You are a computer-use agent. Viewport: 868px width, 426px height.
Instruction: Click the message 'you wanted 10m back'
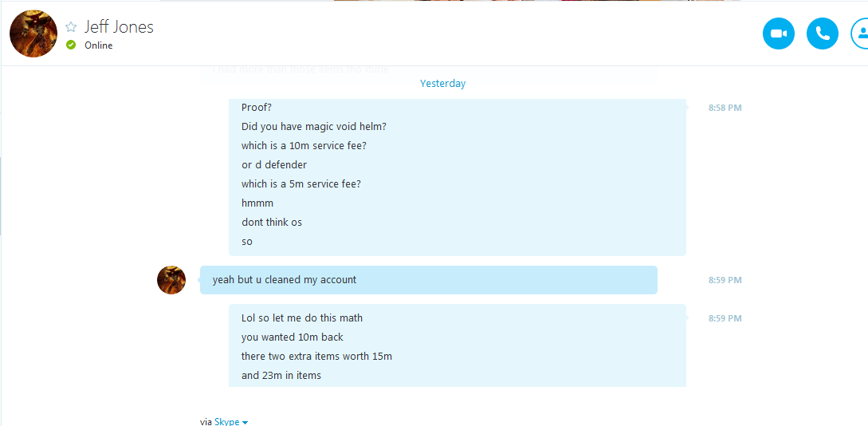(293, 337)
